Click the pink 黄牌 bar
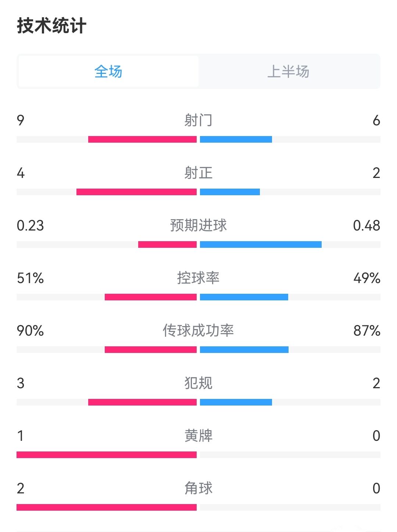397x532 pixels. pyautogui.click(x=107, y=455)
